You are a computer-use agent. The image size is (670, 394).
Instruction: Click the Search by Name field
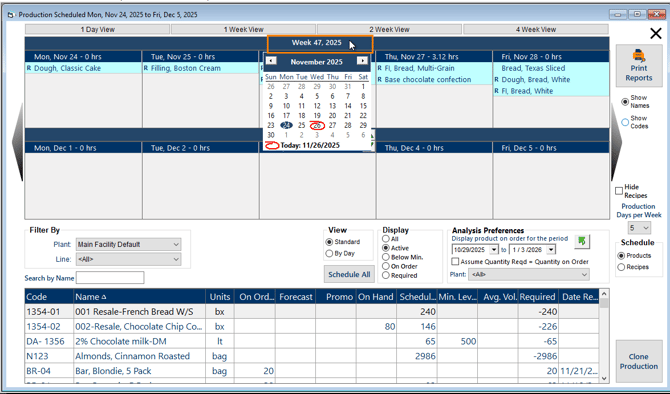tap(110, 278)
